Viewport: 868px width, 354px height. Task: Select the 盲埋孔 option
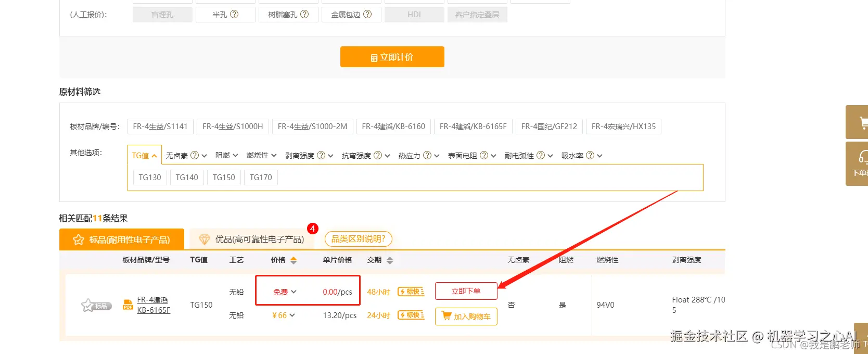point(162,15)
